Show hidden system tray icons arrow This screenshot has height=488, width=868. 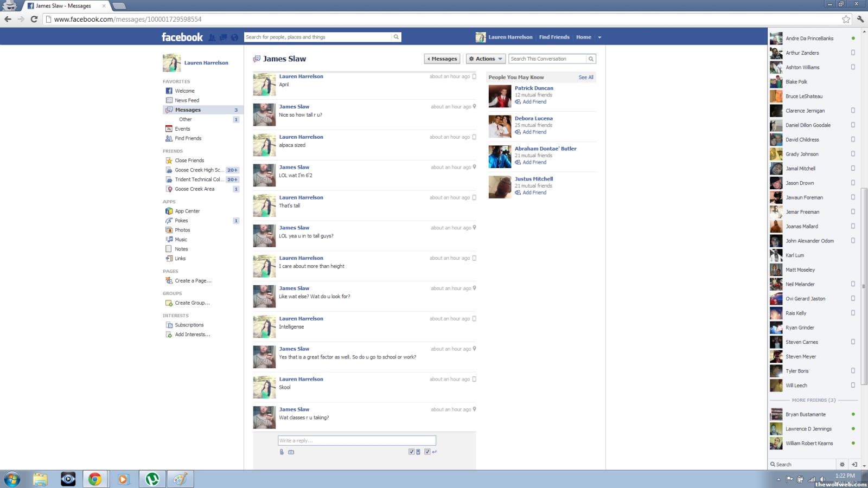(x=778, y=479)
